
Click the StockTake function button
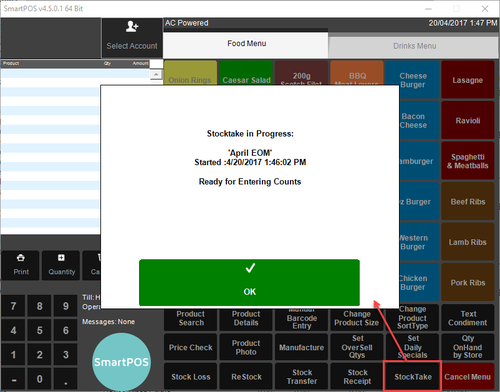[413, 377]
